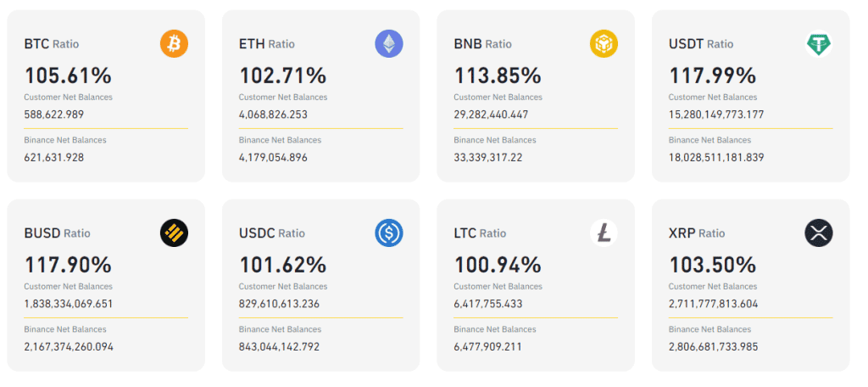The height and width of the screenshot is (387, 868).
Task: Click the black BUSD coin icon
Action: click(174, 233)
